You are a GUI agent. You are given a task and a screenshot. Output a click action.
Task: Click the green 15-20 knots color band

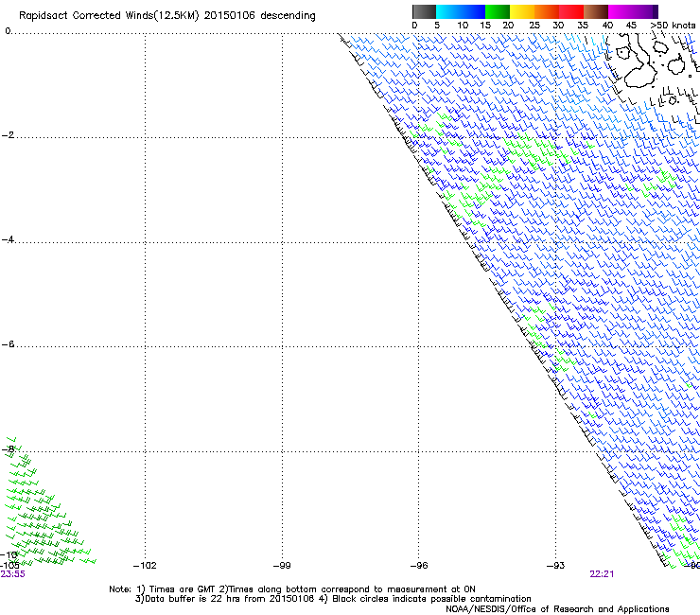[498, 11]
